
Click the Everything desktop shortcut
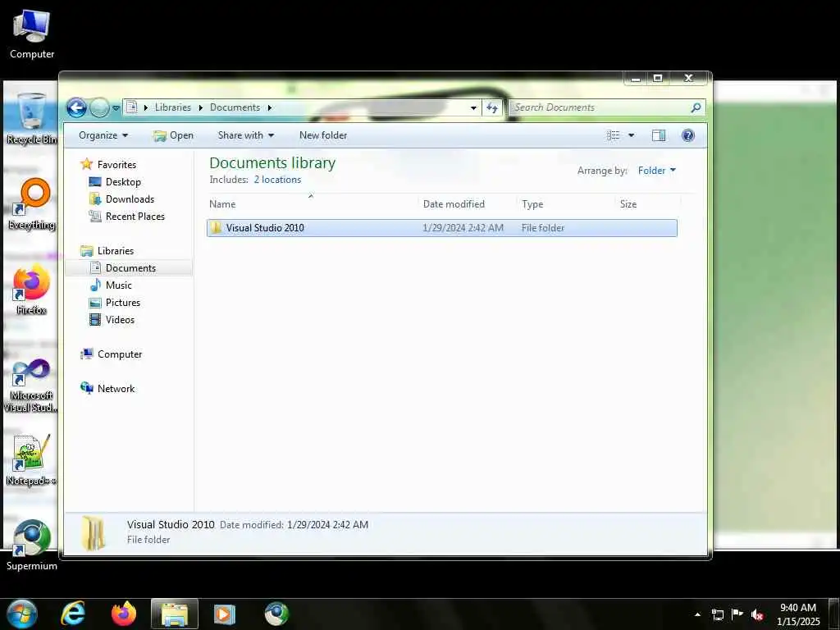pyautogui.click(x=32, y=203)
